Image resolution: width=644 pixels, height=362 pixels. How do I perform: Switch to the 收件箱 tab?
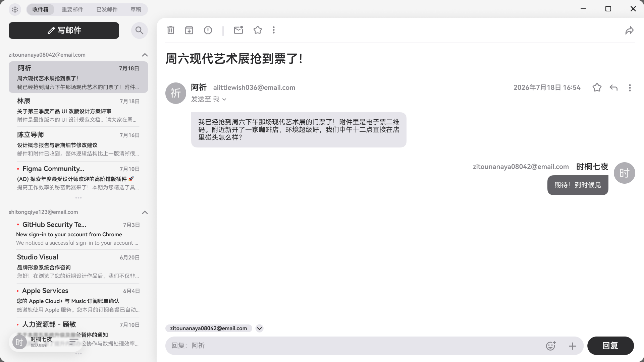click(x=40, y=9)
